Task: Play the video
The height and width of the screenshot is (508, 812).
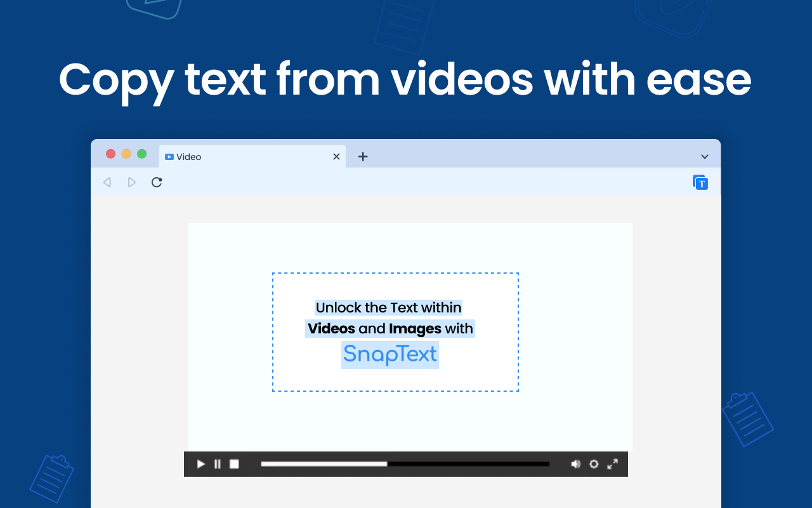Action: click(x=201, y=464)
